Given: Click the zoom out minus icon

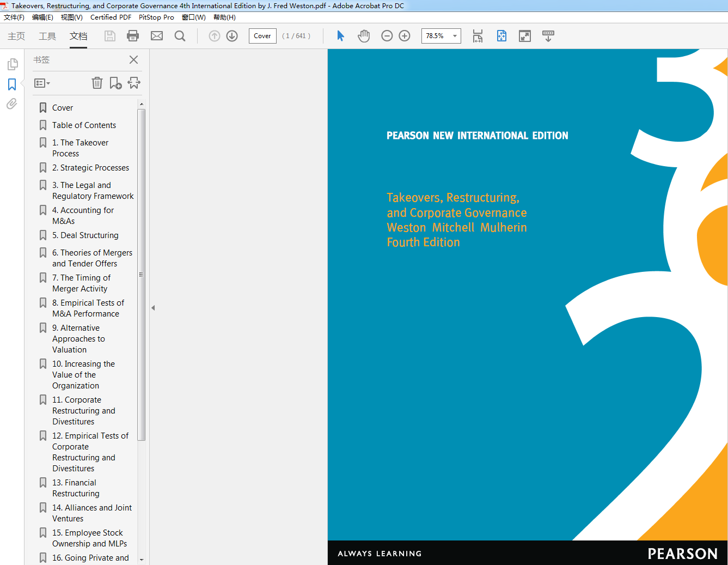Looking at the screenshot, I should point(387,36).
